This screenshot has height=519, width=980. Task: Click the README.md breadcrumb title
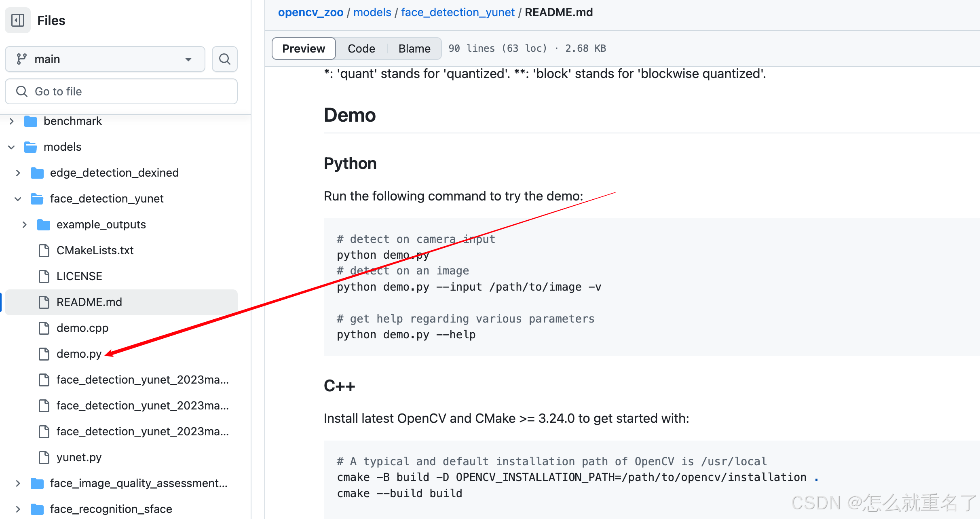[559, 13]
